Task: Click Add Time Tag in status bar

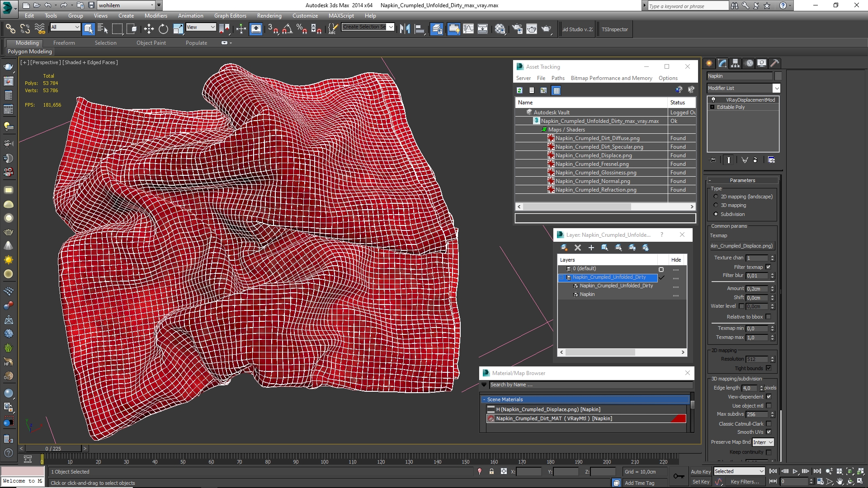Action: (x=639, y=483)
